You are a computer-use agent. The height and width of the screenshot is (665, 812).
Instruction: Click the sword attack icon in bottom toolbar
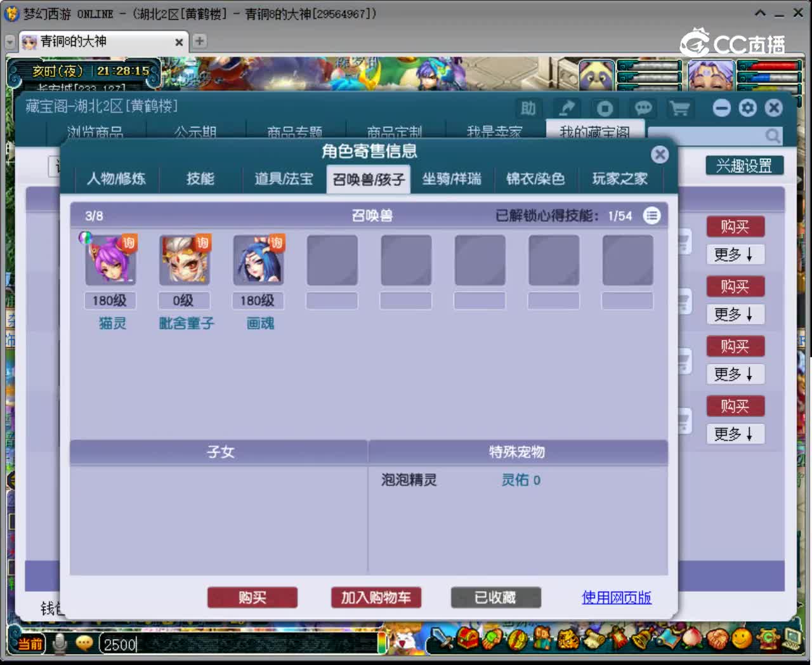[441, 639]
